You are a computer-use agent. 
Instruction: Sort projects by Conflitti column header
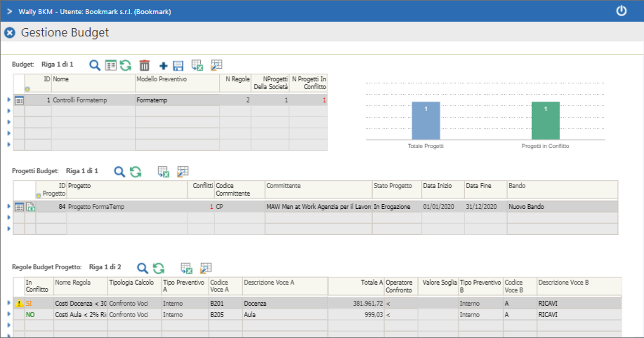tap(201, 189)
